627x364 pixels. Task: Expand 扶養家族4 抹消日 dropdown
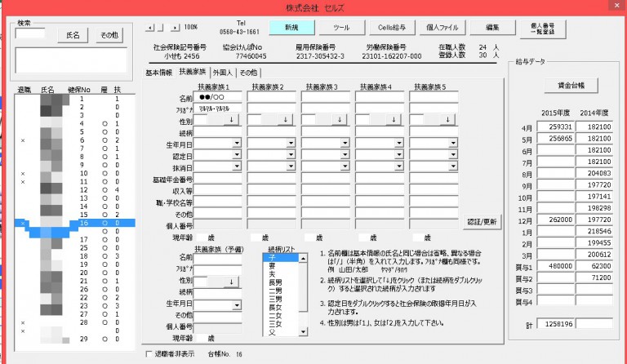[x=398, y=166]
